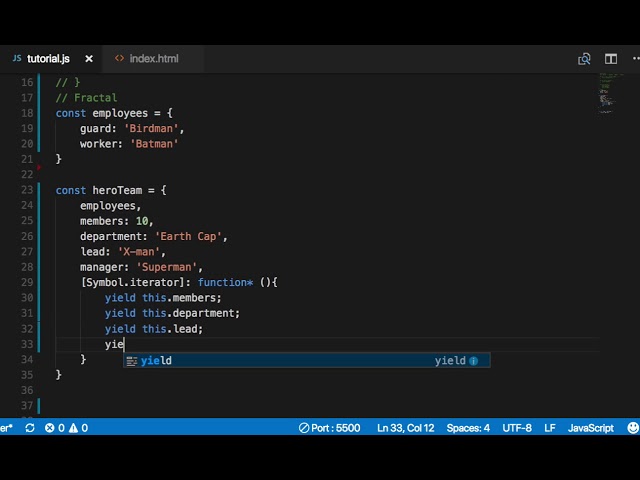Click the HTML file icon on index.html tab
The height and width of the screenshot is (480, 640).
(x=119, y=58)
